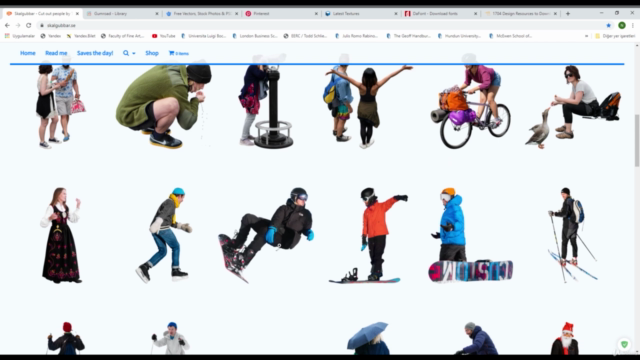640x360 pixels.
Task: Open Chrome three-dot menu
Action: (633, 25)
